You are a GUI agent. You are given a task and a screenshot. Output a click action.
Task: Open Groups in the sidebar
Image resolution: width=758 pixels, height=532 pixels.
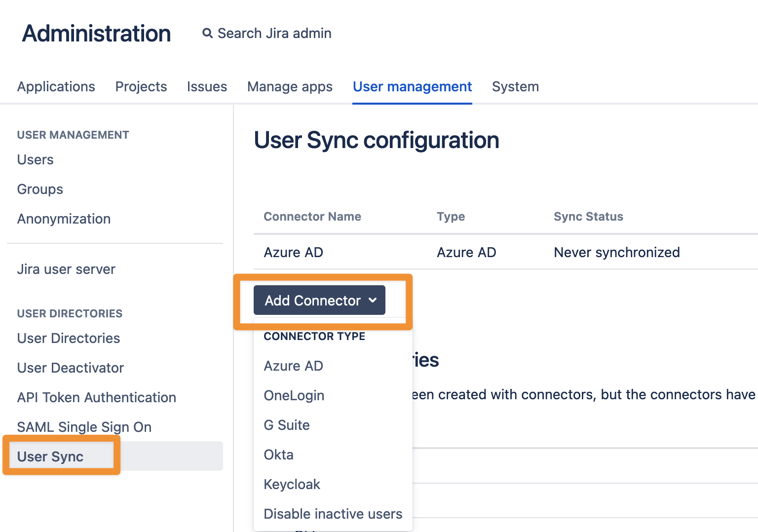pyautogui.click(x=40, y=189)
